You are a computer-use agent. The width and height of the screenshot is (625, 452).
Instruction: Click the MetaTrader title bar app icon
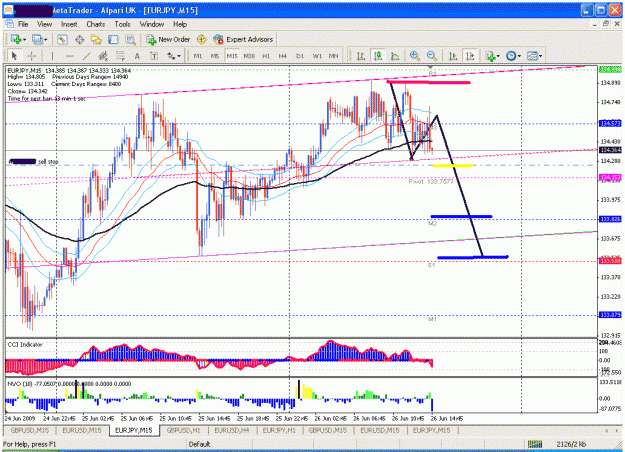coord(8,10)
